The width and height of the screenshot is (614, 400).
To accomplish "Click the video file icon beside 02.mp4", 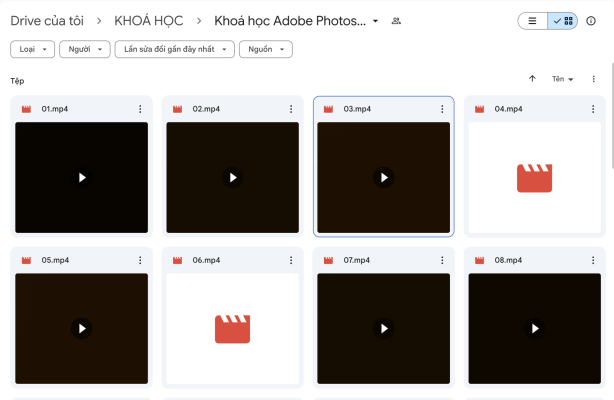I will [x=177, y=109].
